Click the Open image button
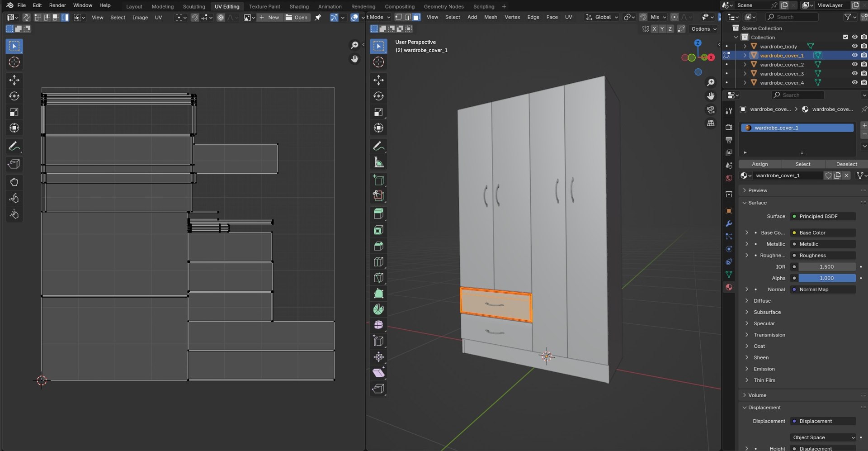This screenshot has height=451, width=868. click(x=297, y=17)
